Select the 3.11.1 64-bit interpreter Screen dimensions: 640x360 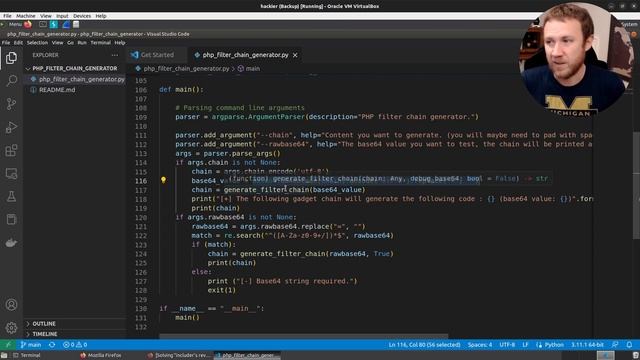point(587,345)
